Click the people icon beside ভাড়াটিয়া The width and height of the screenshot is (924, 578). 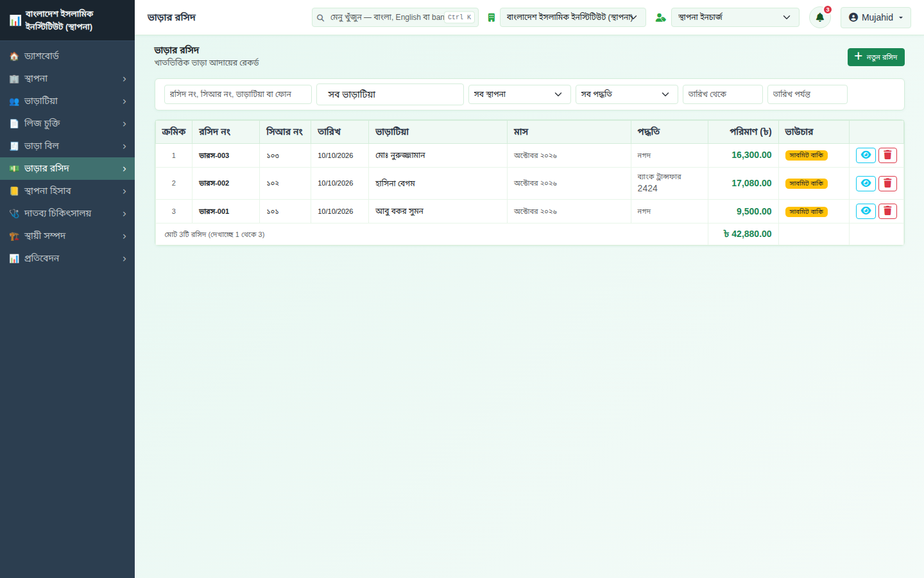tap(14, 101)
